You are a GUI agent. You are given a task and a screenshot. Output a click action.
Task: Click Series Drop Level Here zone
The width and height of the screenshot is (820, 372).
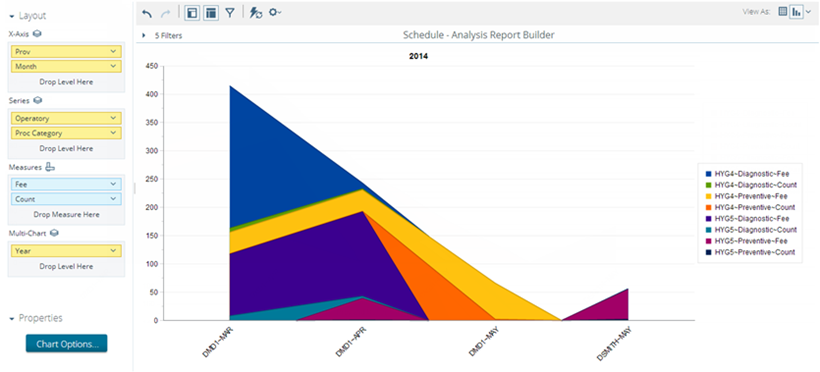pyautogui.click(x=66, y=149)
